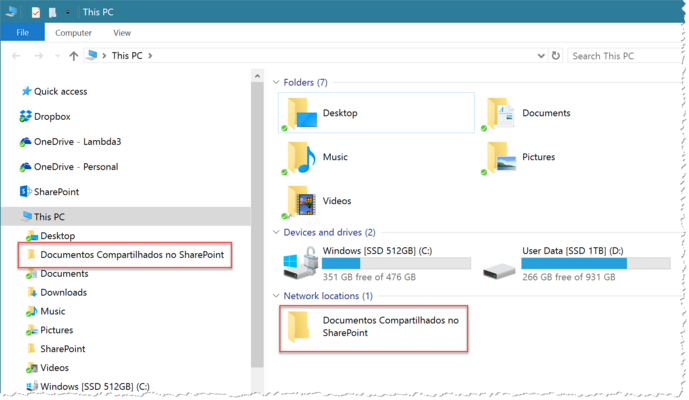The image size is (689, 400).
Task: Click the Devices and drives (2) header text
Action: [330, 232]
